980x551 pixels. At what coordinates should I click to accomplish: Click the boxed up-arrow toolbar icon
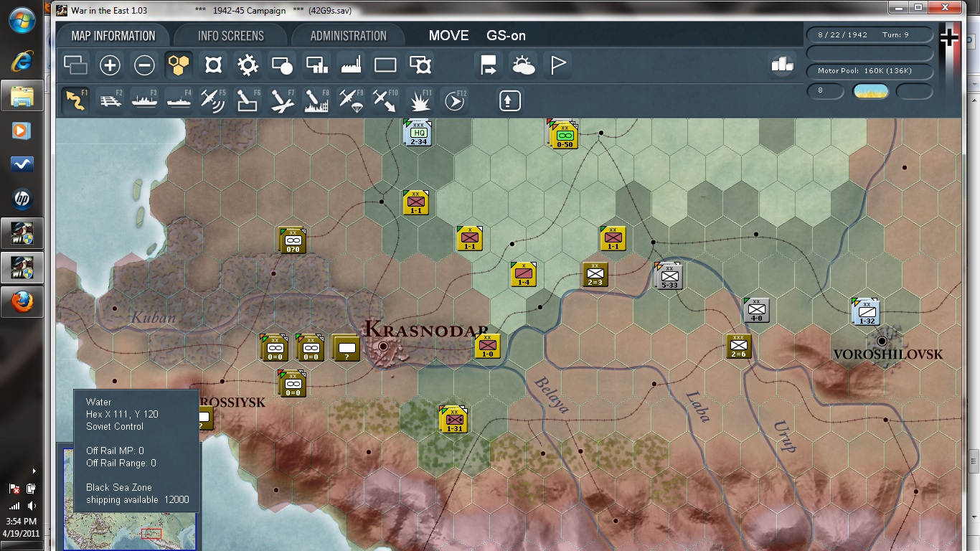tap(509, 100)
